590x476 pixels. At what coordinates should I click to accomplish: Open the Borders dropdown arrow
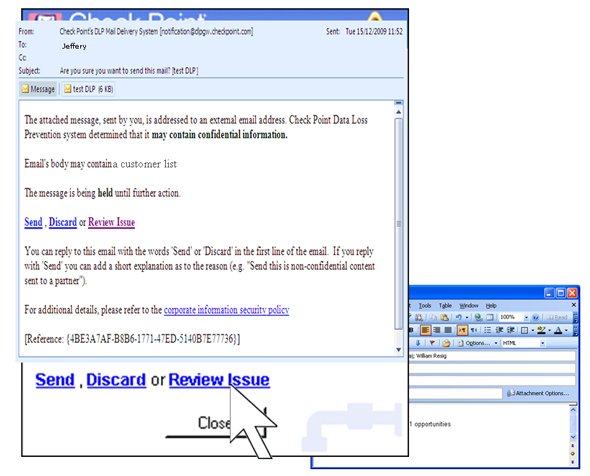533,330
